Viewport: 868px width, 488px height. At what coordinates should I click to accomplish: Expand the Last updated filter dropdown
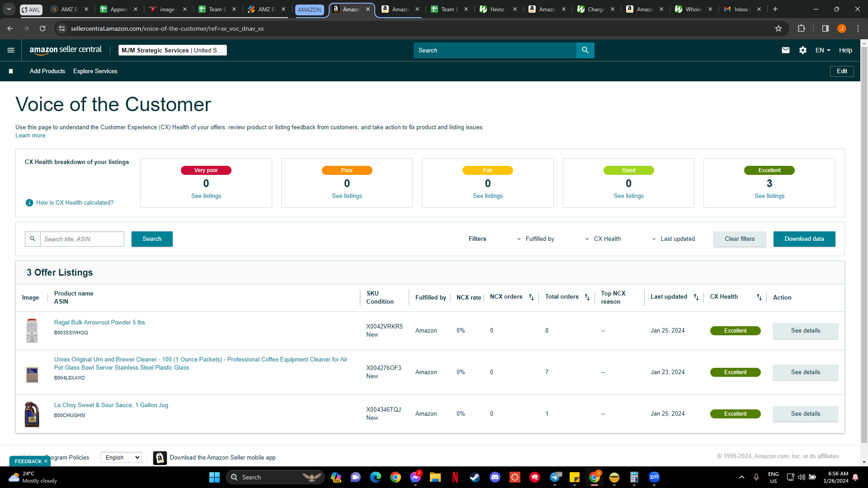674,239
